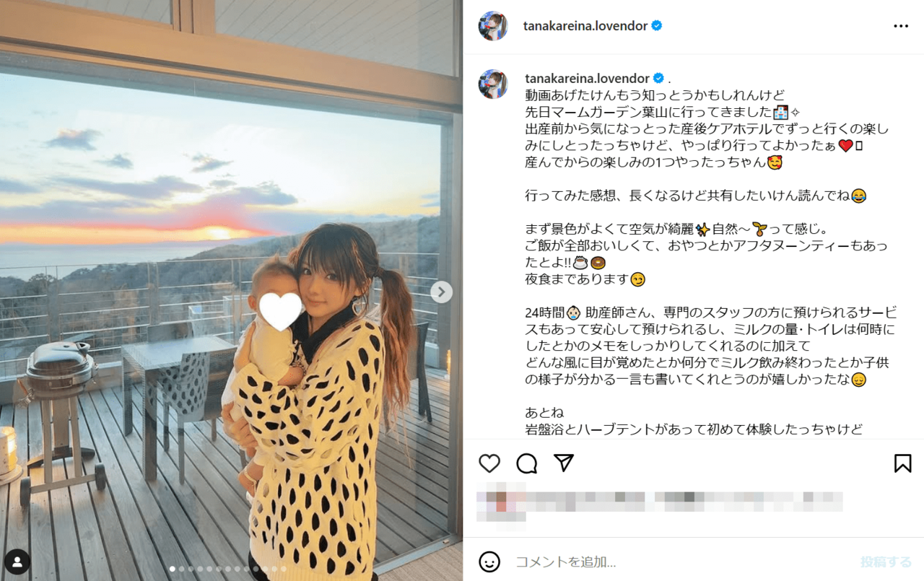Open the profile avatar beside the caption
The image size is (924, 581).
[493, 84]
